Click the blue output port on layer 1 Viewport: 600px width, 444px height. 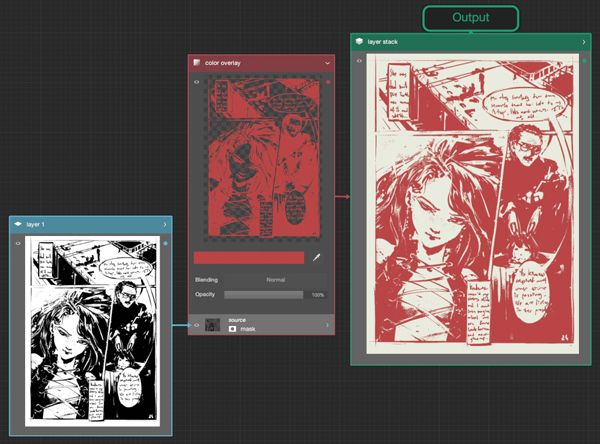pos(165,243)
